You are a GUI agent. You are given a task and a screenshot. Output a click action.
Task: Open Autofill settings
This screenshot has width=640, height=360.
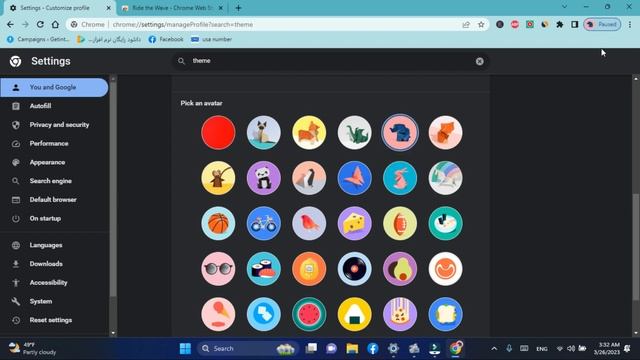pyautogui.click(x=54, y=106)
